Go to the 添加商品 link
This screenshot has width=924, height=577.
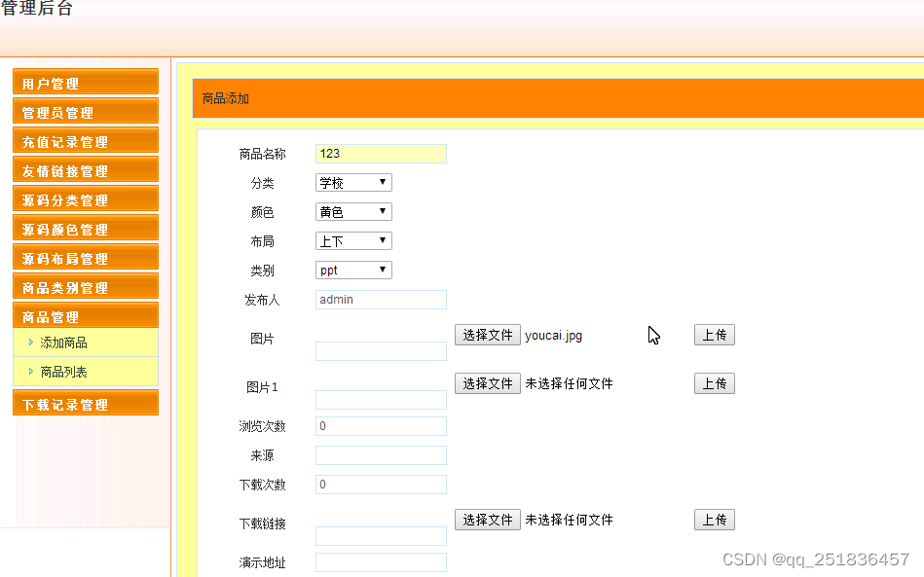tap(63, 343)
